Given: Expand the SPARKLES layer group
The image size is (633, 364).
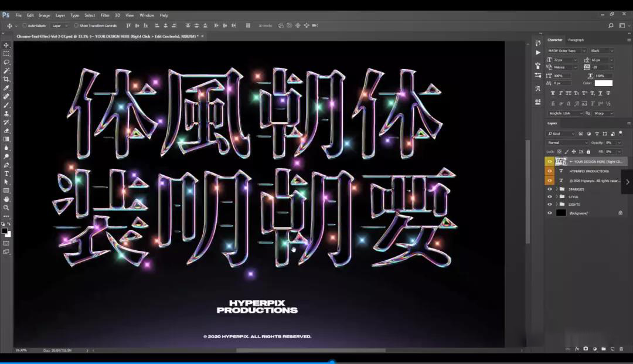Looking at the screenshot, I should click(x=557, y=189).
